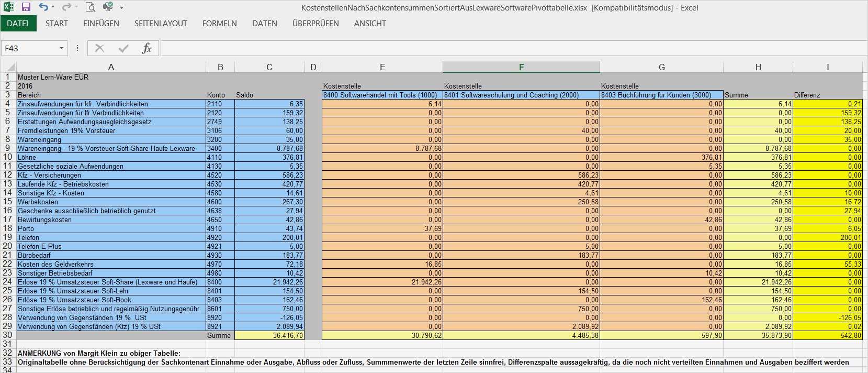Viewport: 868px width, 373px height.
Task: Switch to the ÜBERPRÜFEN tab
Action: 315,24
